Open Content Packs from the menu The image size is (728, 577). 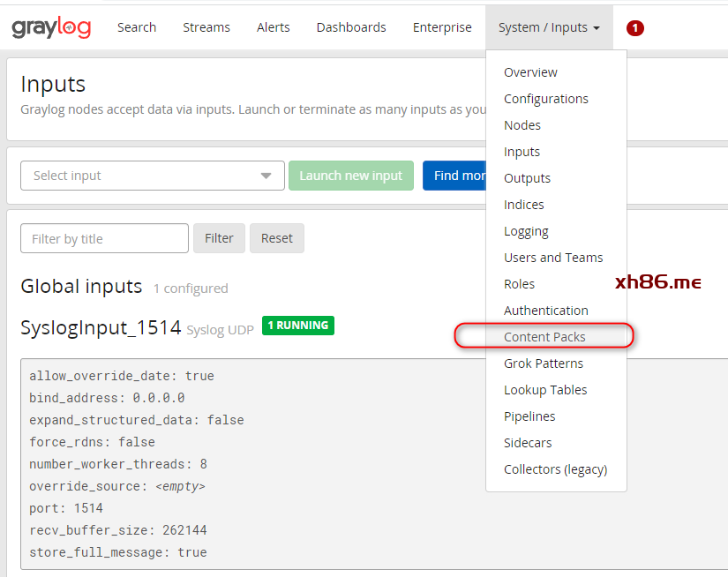pyautogui.click(x=544, y=337)
